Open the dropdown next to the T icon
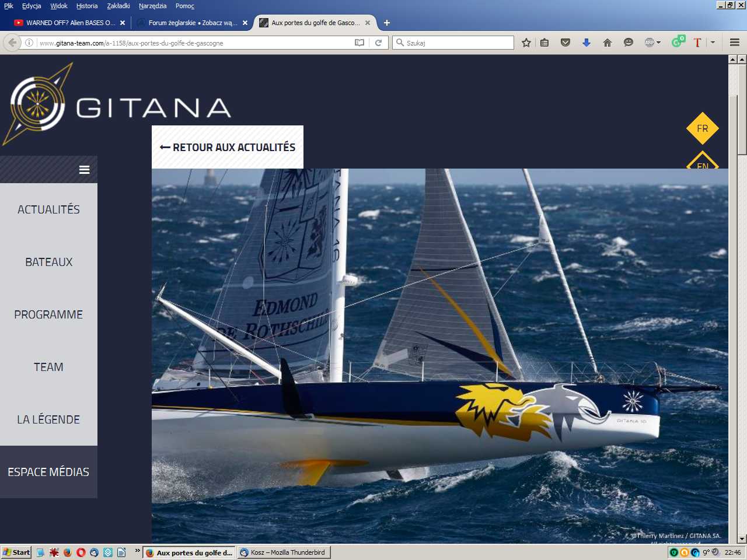 pos(713,43)
